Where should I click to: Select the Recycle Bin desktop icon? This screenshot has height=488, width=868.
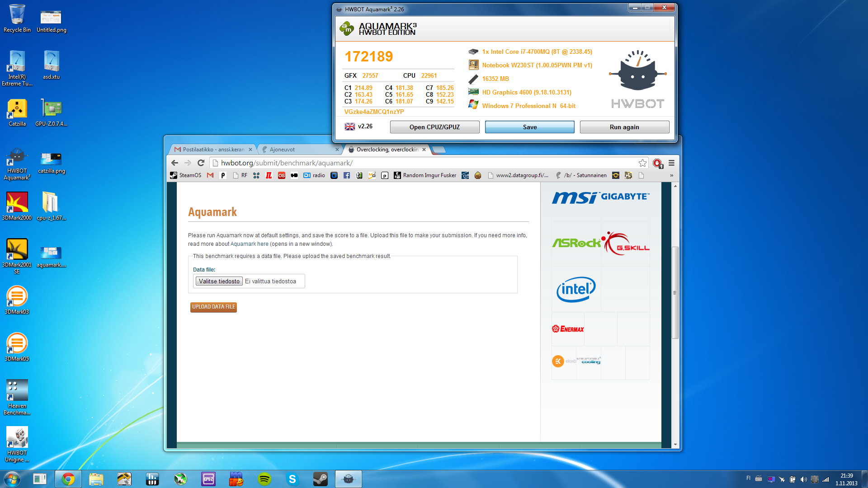17,19
